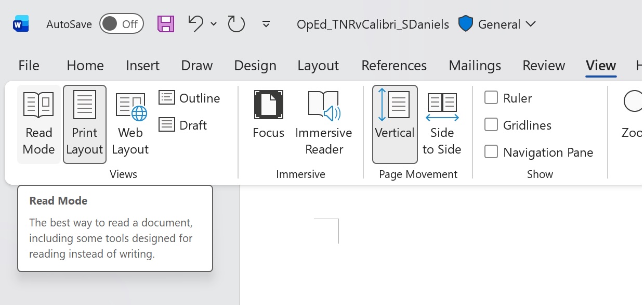Open the Undo dropdown arrow
644x305 pixels.
click(213, 24)
